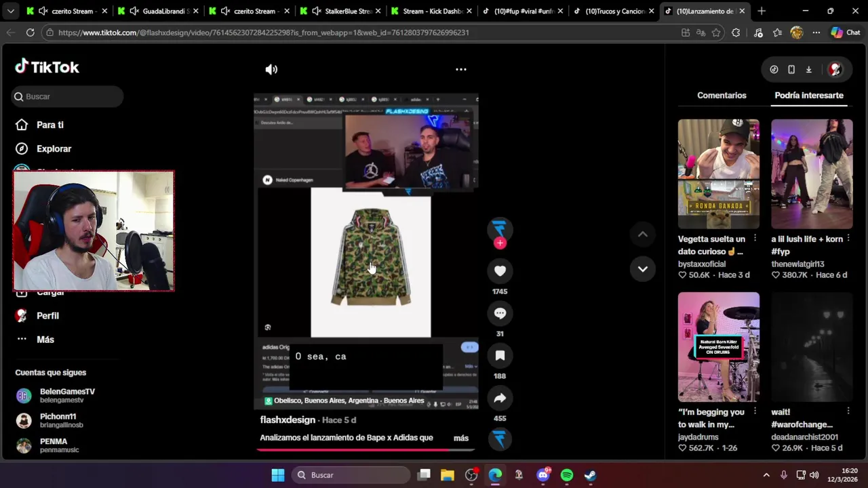Switch to the #fup #viral browser tab
The height and width of the screenshot is (488, 868).
(x=522, y=11)
